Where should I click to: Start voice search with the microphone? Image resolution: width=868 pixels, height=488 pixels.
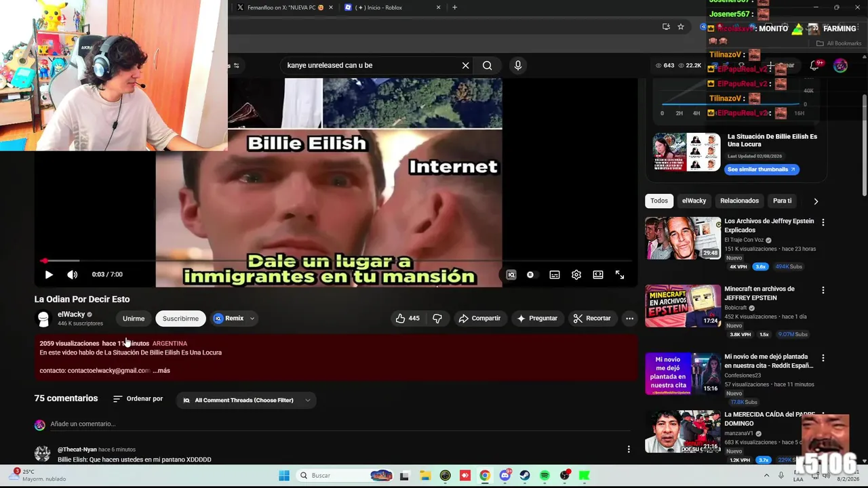pyautogui.click(x=518, y=66)
